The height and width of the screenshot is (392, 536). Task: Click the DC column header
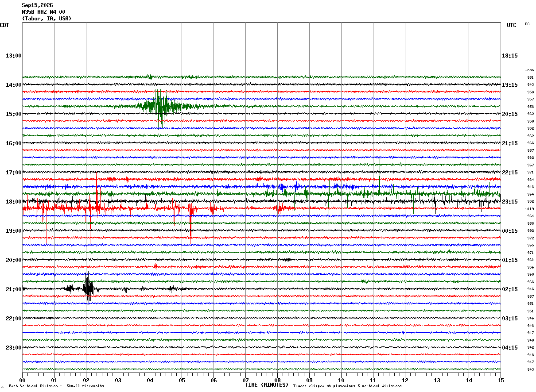[527, 24]
